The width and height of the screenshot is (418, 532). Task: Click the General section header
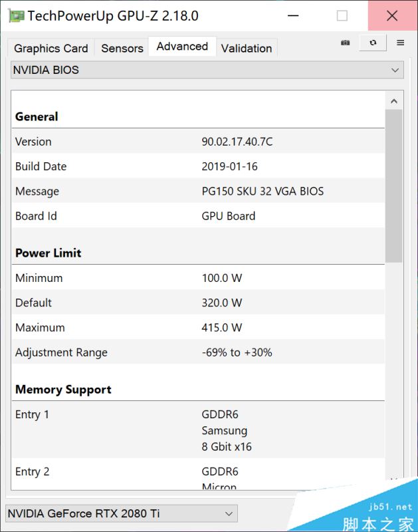(37, 117)
